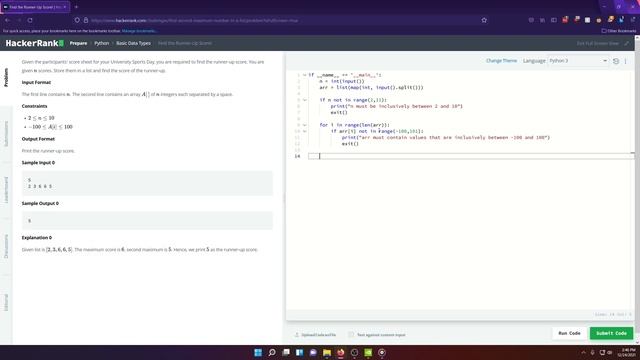
Task: Open the Editorial side tab
Action: pos(6,302)
